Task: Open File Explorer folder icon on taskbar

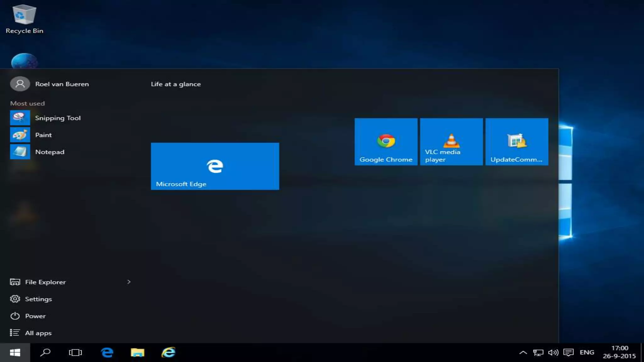Action: click(137, 353)
